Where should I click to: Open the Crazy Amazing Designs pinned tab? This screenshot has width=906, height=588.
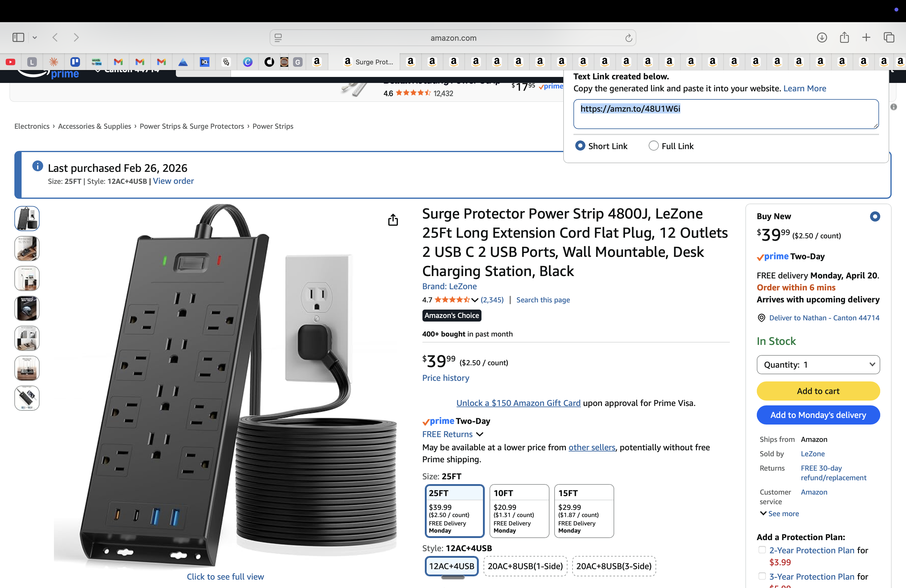(284, 62)
